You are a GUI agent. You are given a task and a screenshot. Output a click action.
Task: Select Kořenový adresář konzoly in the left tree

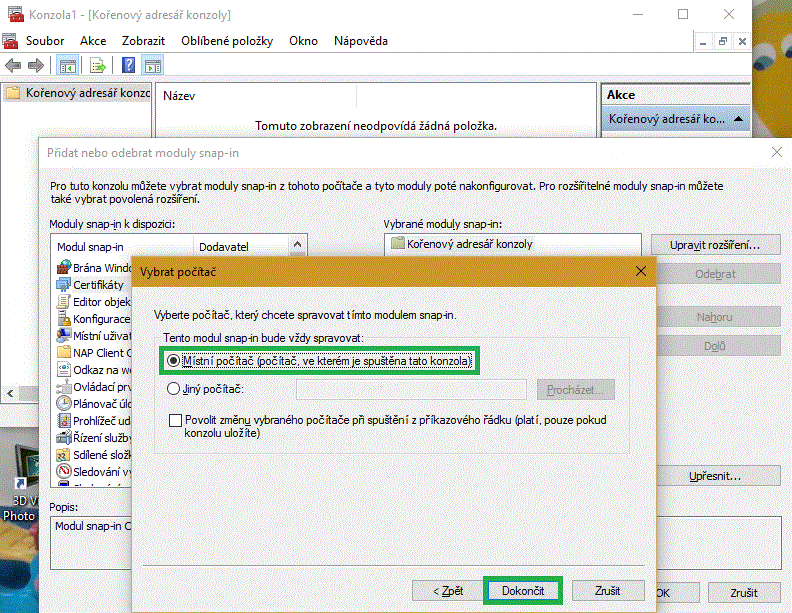tap(80, 94)
